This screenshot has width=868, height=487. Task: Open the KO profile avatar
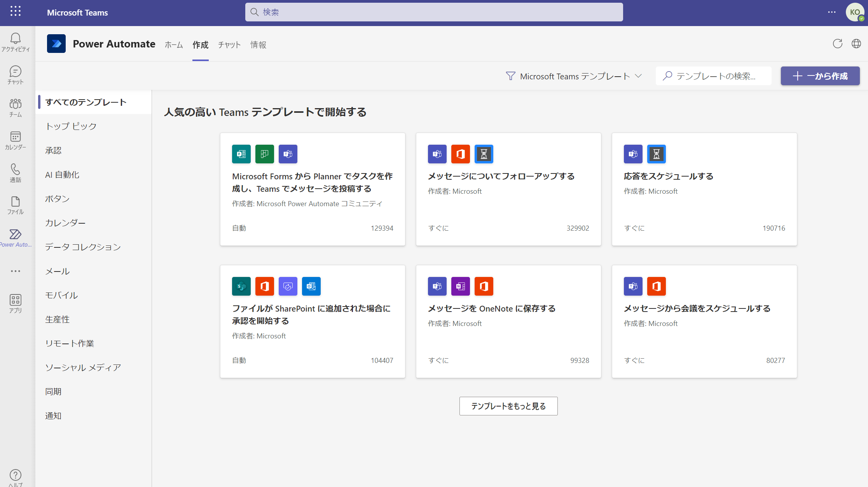[x=855, y=12]
